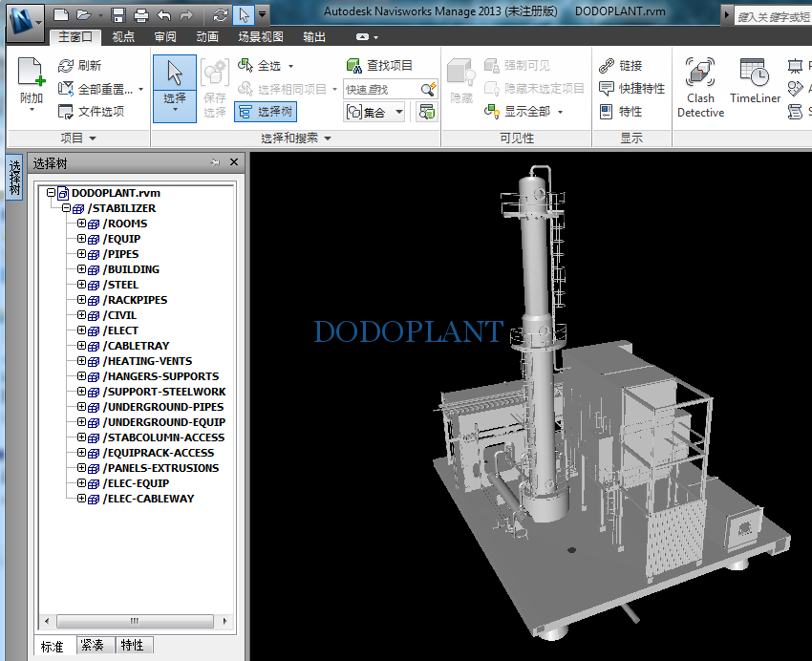Open the Clash Detective tool
This screenshot has width=812, height=661.
pyautogui.click(x=700, y=88)
